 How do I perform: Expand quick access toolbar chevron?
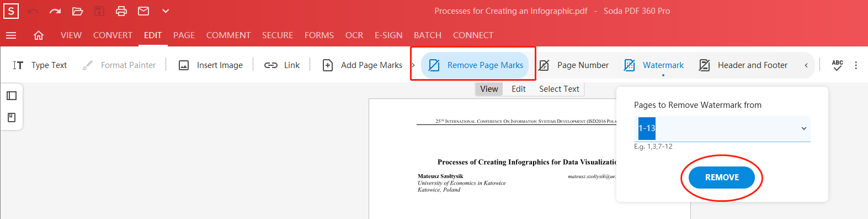[166, 11]
